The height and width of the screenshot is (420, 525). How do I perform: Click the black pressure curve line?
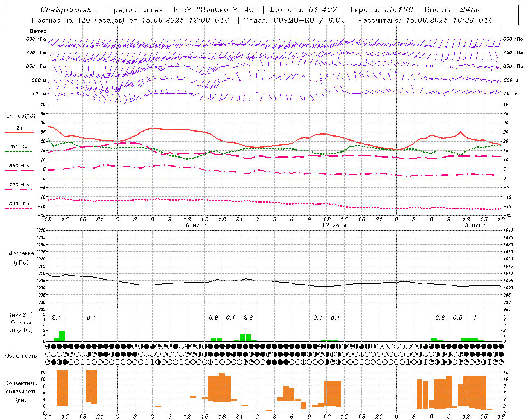click(x=274, y=281)
